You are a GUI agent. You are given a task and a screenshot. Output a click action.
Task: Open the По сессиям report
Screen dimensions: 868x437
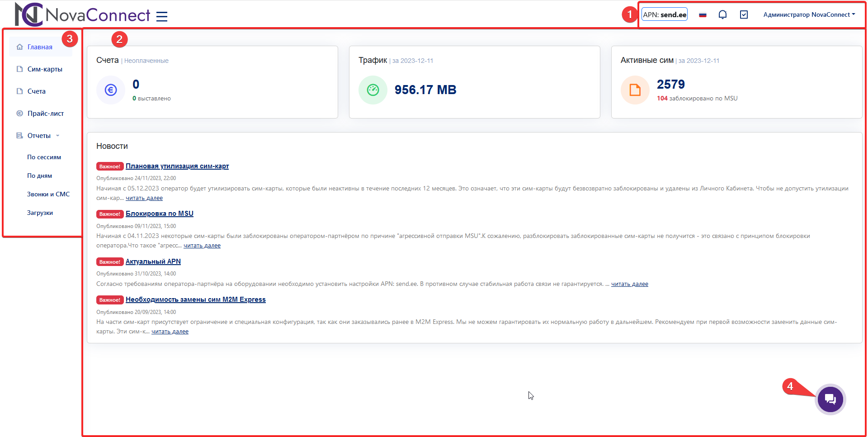(44, 157)
